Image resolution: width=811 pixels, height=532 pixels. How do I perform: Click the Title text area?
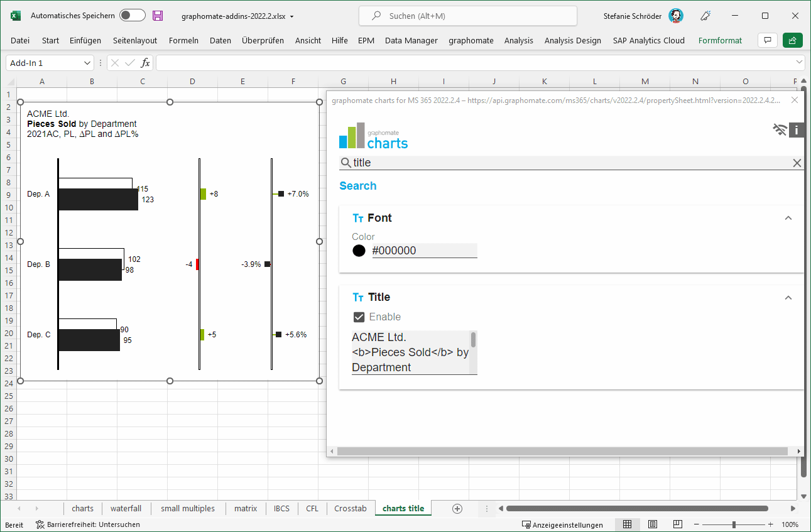pos(411,352)
